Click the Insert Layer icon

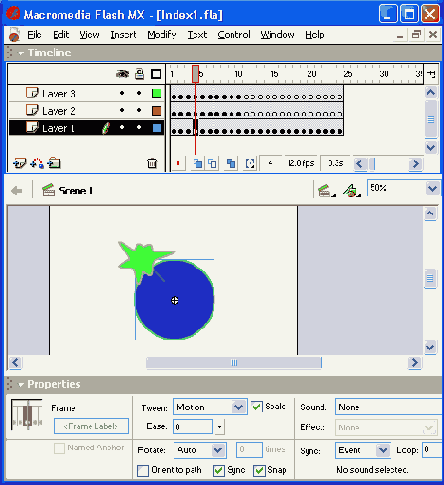19,163
